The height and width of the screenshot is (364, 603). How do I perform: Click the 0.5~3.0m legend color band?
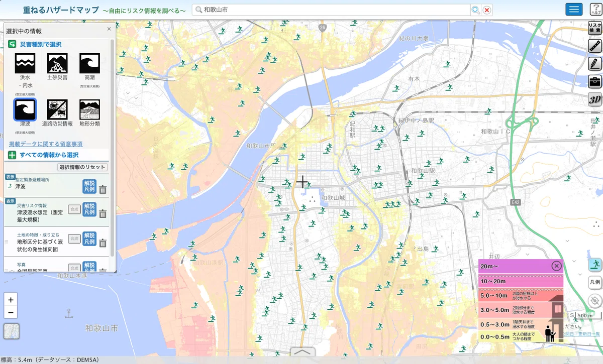click(520, 324)
